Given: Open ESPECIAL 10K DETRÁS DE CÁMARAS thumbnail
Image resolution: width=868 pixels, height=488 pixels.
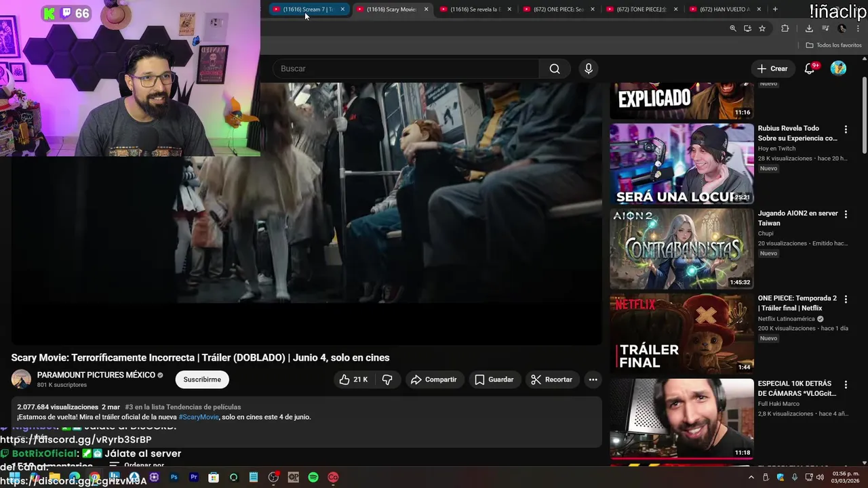Looking at the screenshot, I should coord(682,419).
